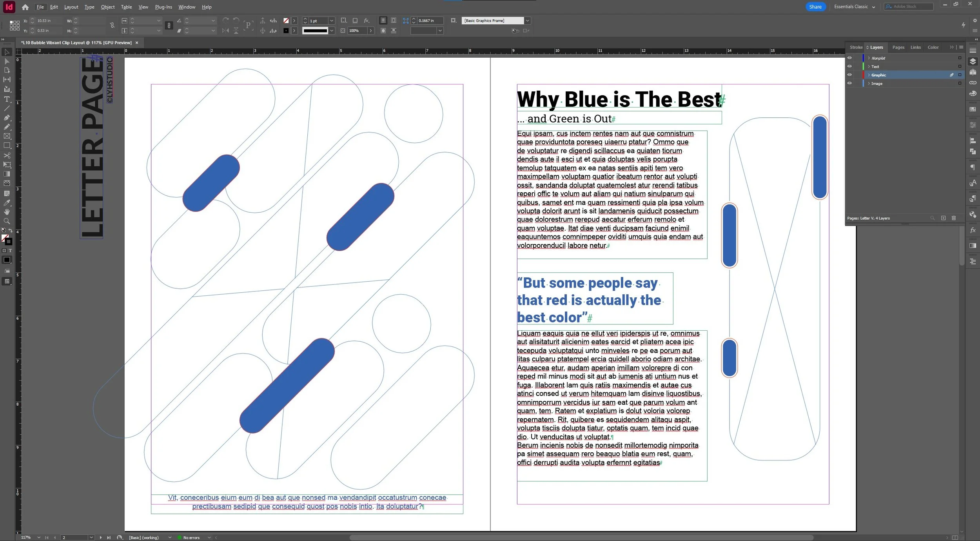Image resolution: width=980 pixels, height=541 pixels.
Task: Select the Pen tool
Action: pyautogui.click(x=7, y=118)
